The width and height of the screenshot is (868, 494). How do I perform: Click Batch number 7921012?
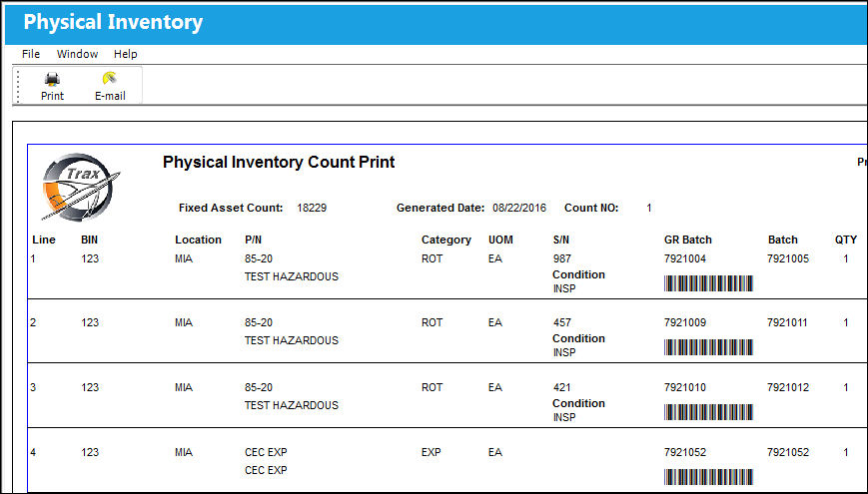coord(788,387)
